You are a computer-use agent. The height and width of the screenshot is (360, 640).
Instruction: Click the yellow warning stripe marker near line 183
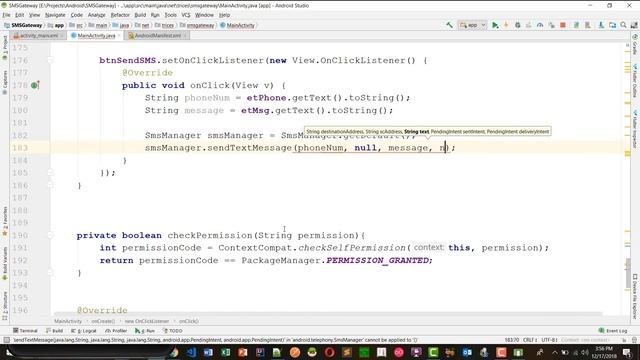627,153
